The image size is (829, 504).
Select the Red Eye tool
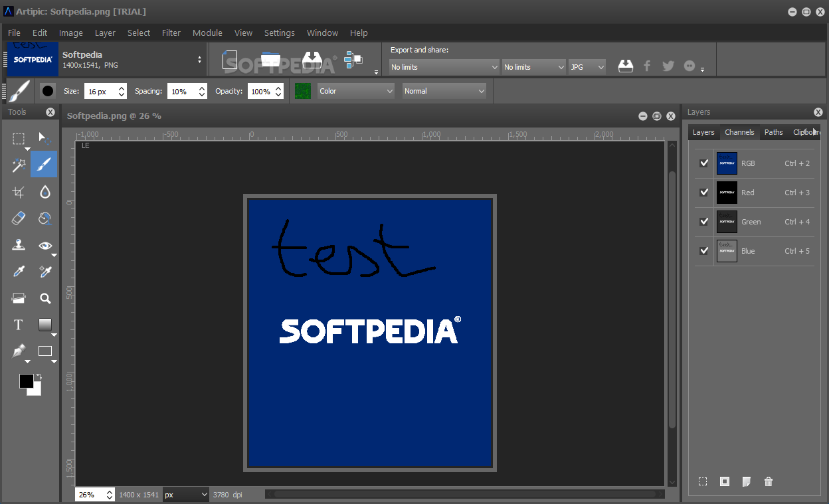pos(45,245)
